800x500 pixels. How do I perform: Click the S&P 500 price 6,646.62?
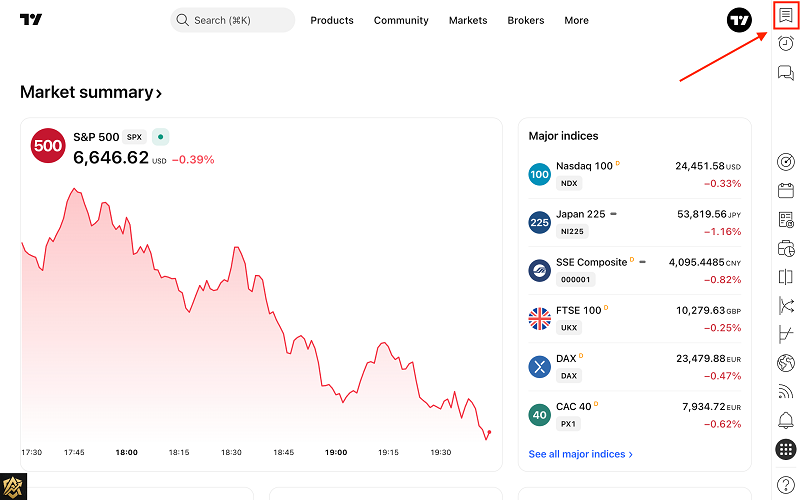click(111, 158)
